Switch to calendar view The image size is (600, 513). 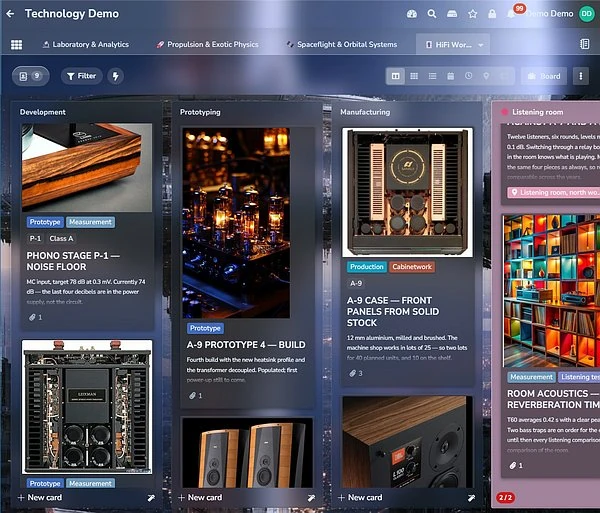(450, 76)
